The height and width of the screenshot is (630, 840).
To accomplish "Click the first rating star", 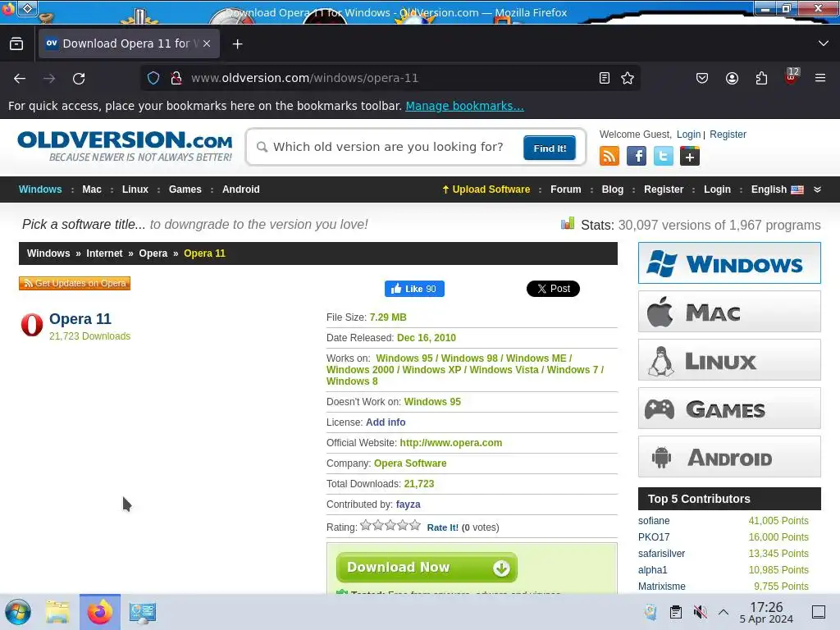I will coord(366,525).
